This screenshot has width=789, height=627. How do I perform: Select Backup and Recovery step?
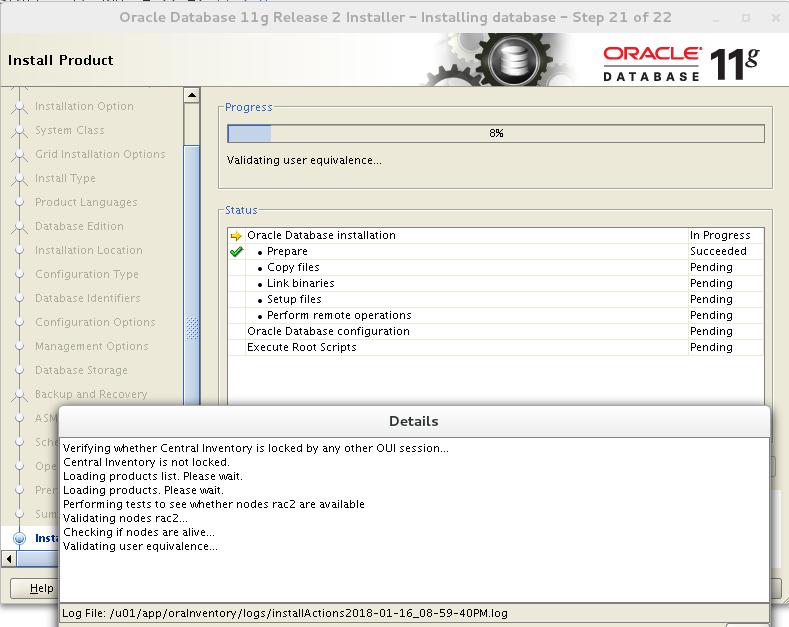(x=91, y=394)
